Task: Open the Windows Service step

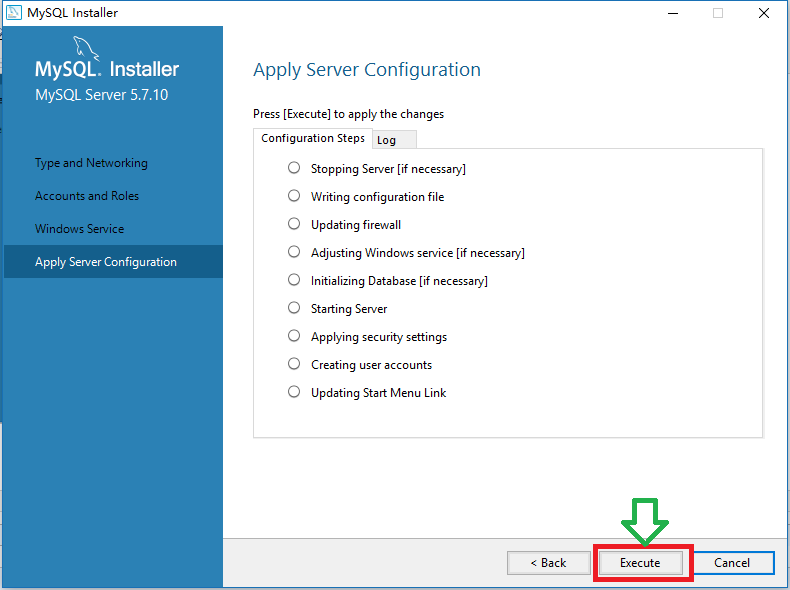Action: [79, 229]
